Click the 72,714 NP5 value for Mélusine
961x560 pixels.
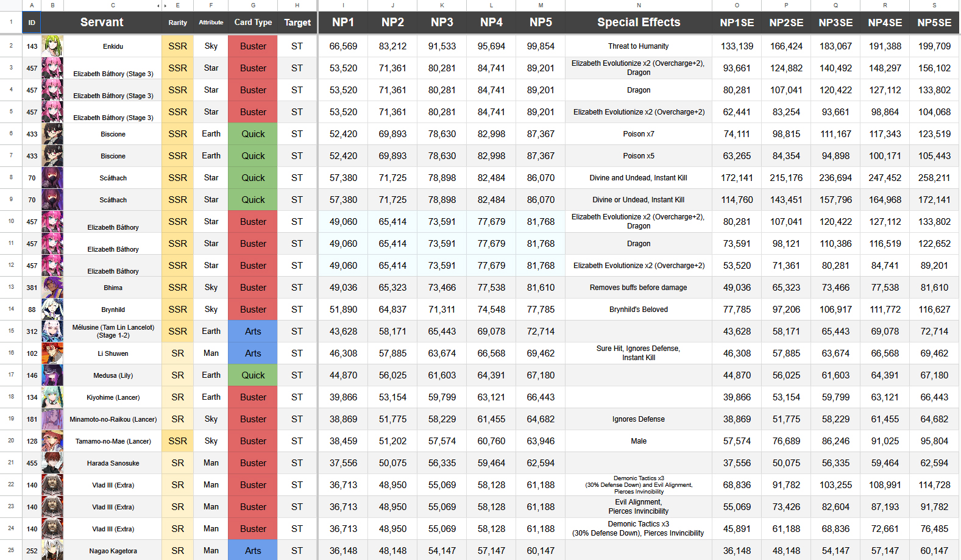coord(541,331)
